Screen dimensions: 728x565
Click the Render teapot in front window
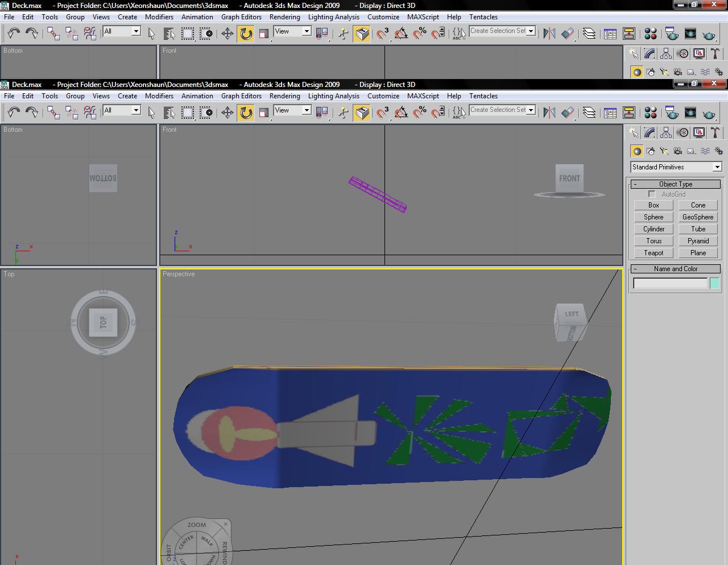[x=709, y=113]
